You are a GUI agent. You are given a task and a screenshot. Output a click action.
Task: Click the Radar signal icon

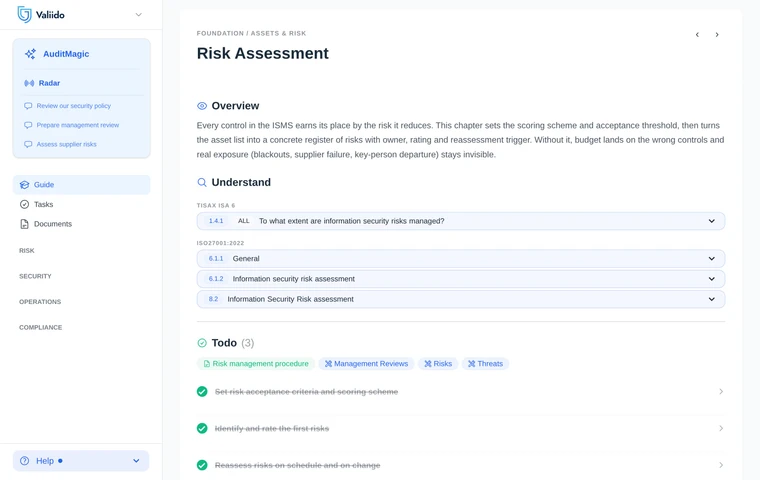point(29,83)
